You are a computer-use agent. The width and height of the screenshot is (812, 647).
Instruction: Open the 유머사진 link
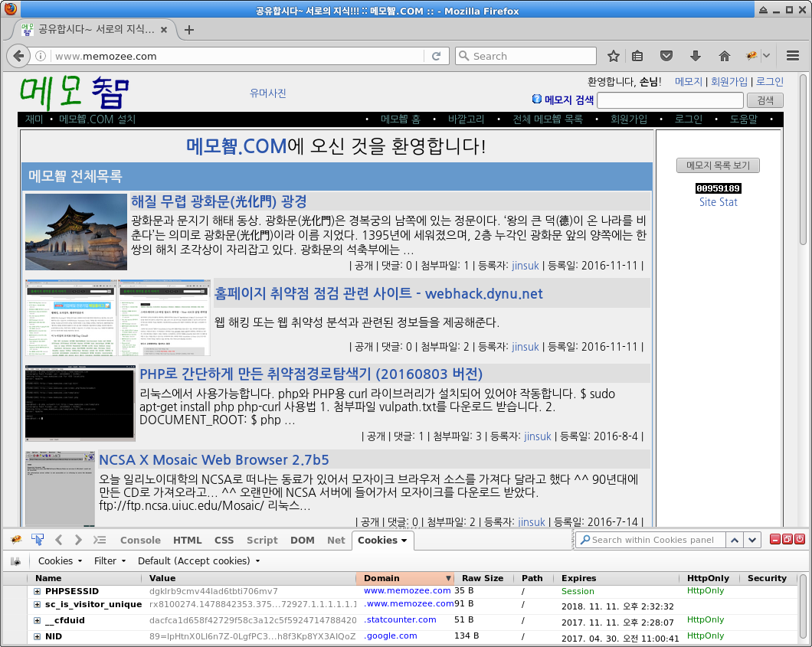coord(268,93)
